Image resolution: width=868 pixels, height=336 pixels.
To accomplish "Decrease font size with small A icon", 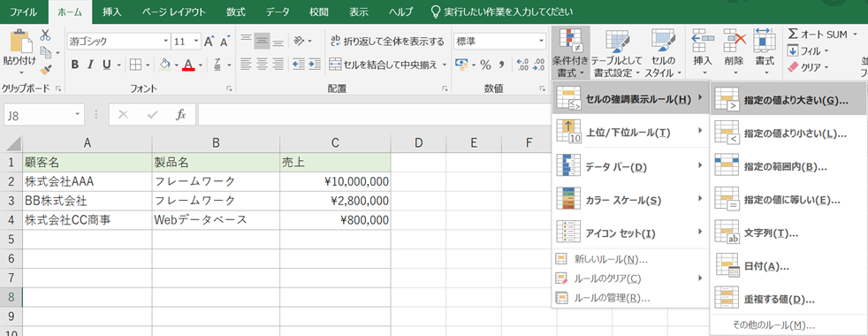I will [x=225, y=42].
